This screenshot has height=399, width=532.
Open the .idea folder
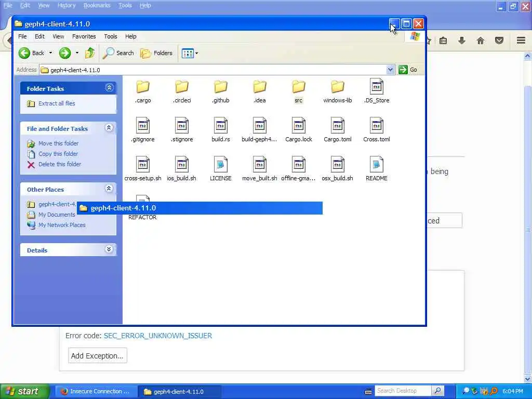[260, 91]
